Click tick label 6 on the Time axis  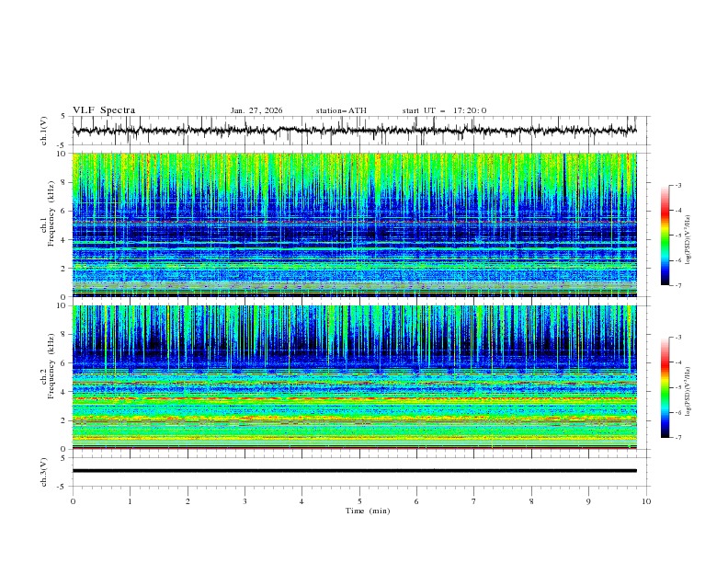coord(416,501)
